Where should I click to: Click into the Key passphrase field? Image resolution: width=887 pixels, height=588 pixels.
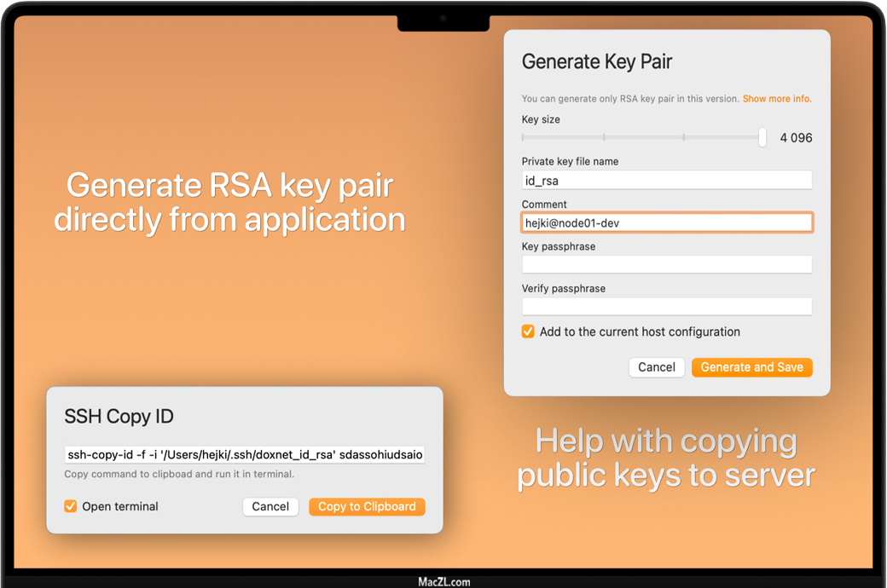pyautogui.click(x=666, y=264)
